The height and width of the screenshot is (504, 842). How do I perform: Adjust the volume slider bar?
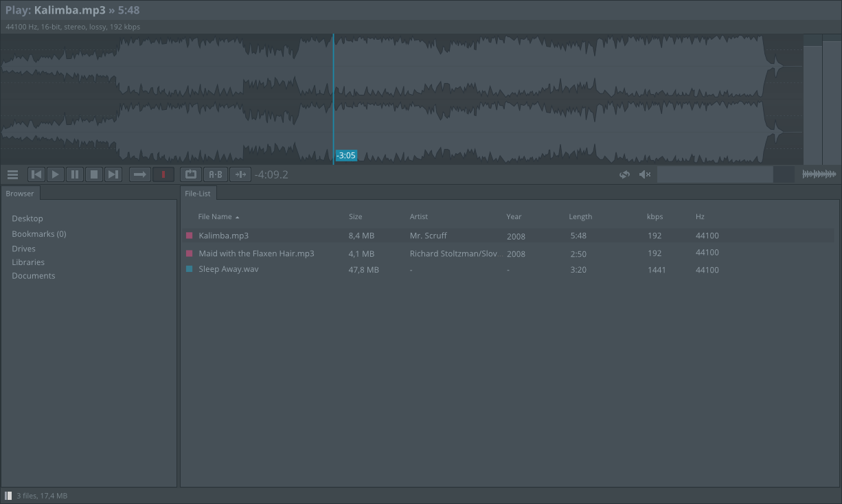point(715,174)
